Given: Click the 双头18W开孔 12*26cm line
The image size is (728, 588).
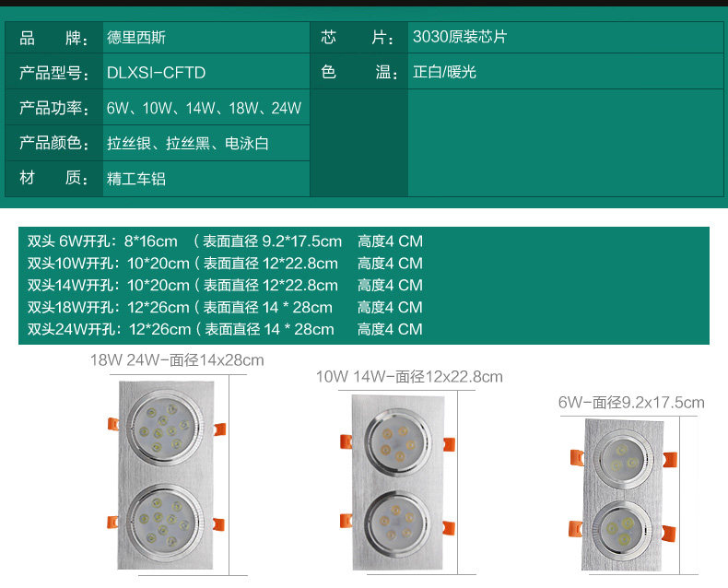Looking at the screenshot, I should 225,307.
